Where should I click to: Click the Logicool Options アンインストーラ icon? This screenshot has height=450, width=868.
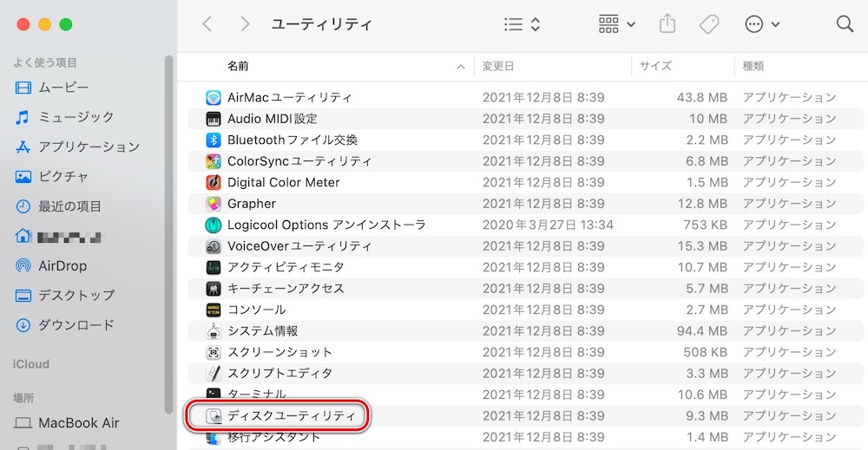(214, 225)
